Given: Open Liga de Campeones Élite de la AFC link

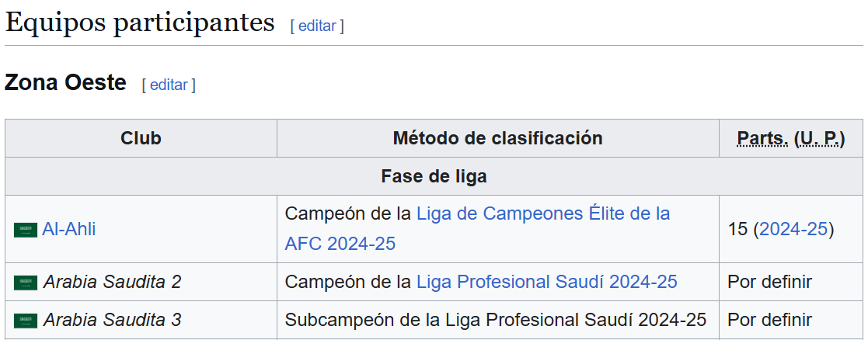Looking at the screenshot, I should click(477, 228).
